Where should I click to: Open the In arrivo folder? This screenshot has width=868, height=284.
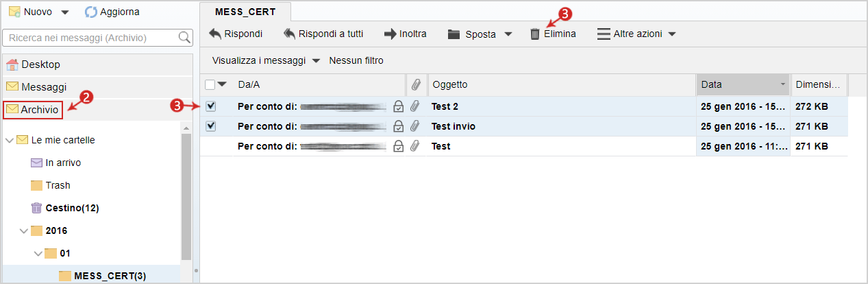click(x=64, y=163)
